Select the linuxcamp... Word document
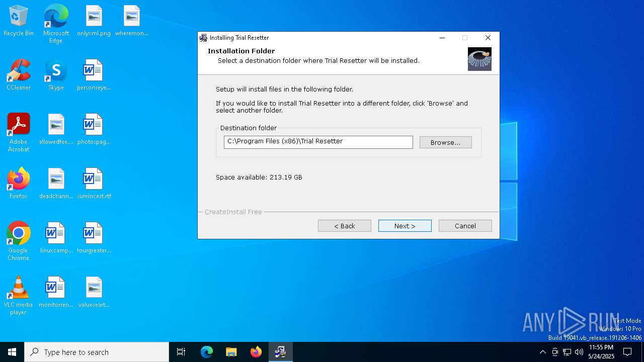 click(x=56, y=238)
